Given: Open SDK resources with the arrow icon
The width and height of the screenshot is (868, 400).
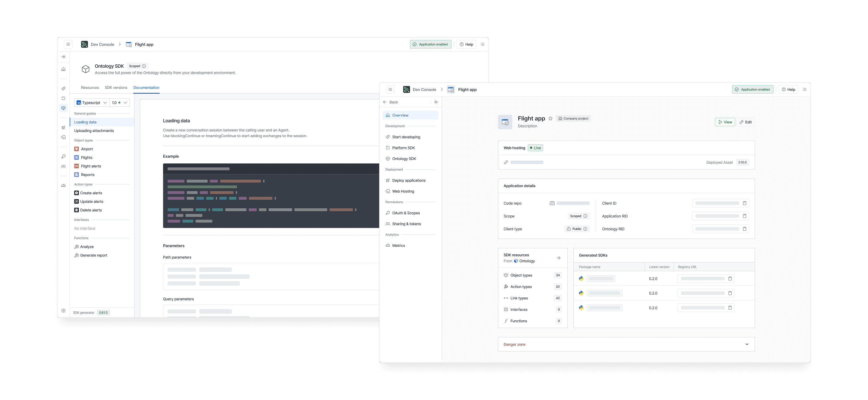Looking at the screenshot, I should pyautogui.click(x=558, y=258).
